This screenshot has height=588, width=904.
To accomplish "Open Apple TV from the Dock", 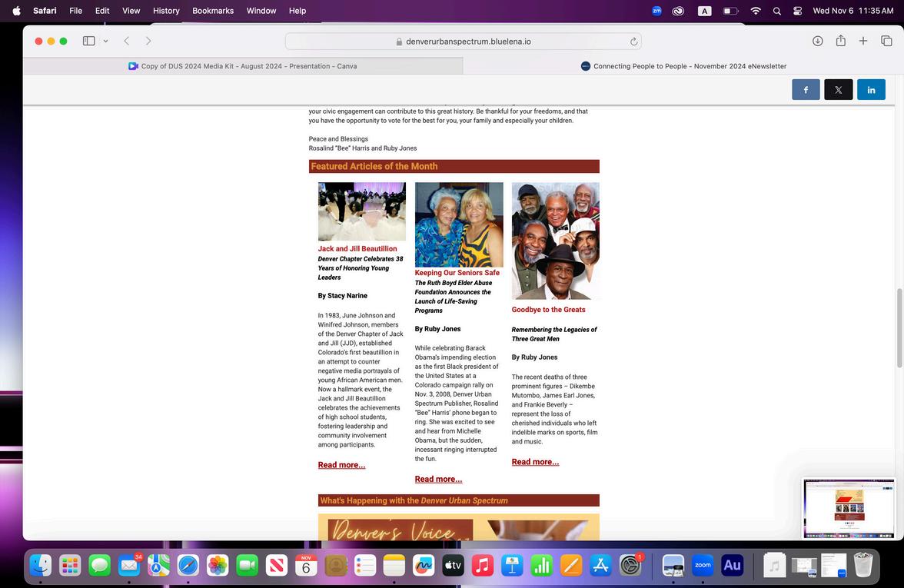I will (x=454, y=566).
